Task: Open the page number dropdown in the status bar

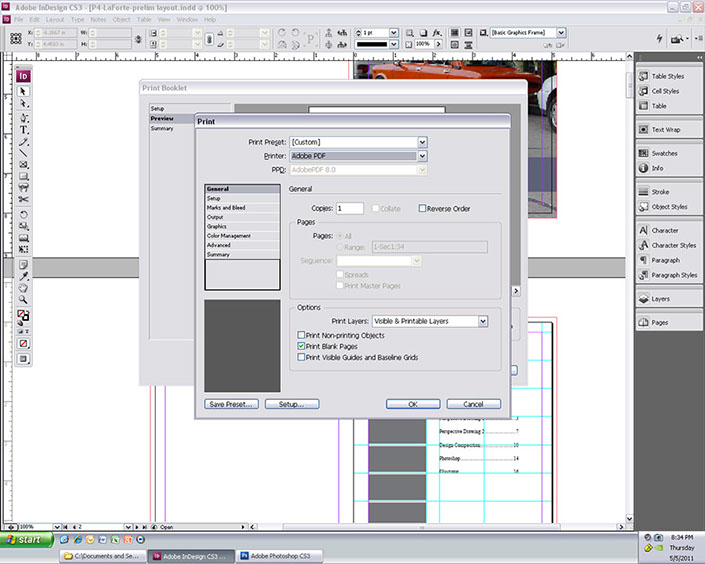Action: click(x=128, y=527)
